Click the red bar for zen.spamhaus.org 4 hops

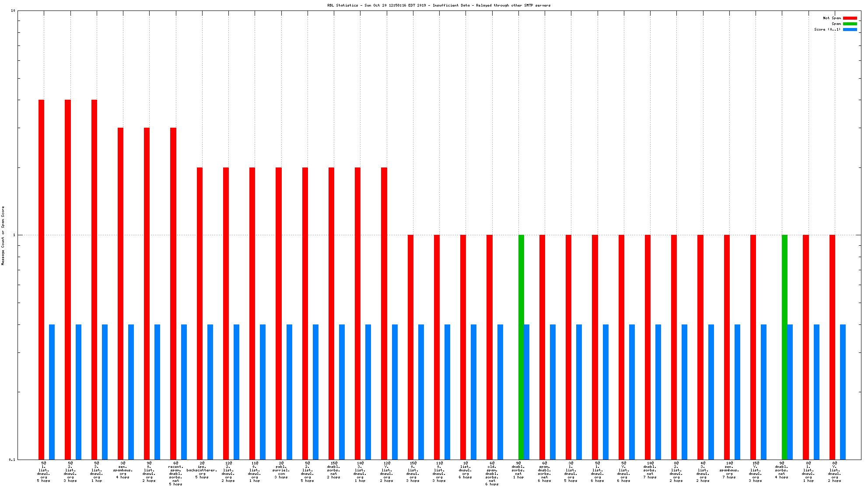pos(120,293)
